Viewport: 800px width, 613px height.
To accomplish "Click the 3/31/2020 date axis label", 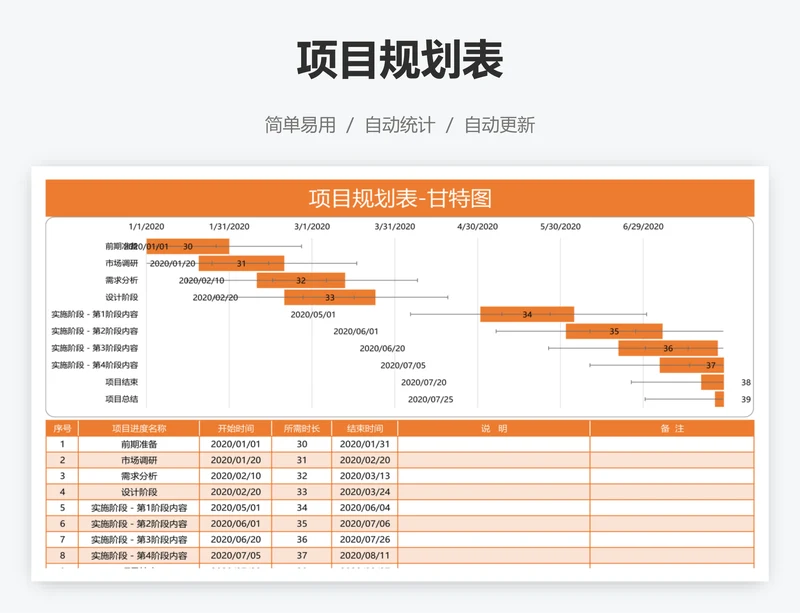I will [x=395, y=227].
